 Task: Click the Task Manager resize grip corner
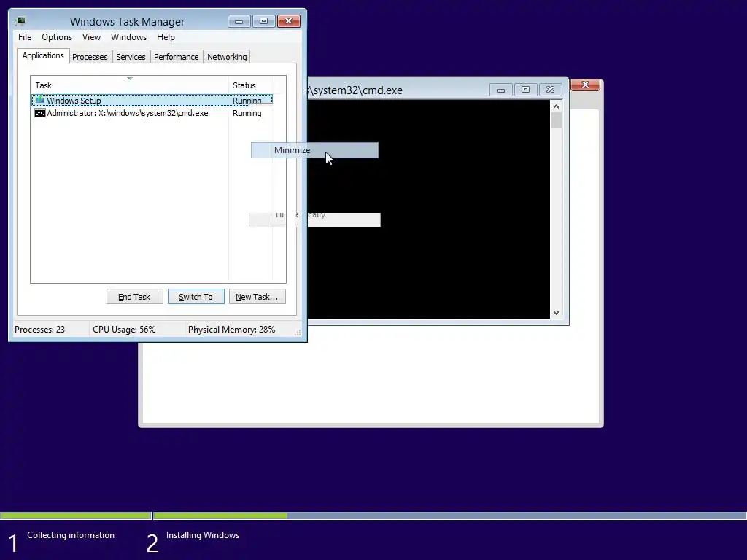(x=298, y=332)
